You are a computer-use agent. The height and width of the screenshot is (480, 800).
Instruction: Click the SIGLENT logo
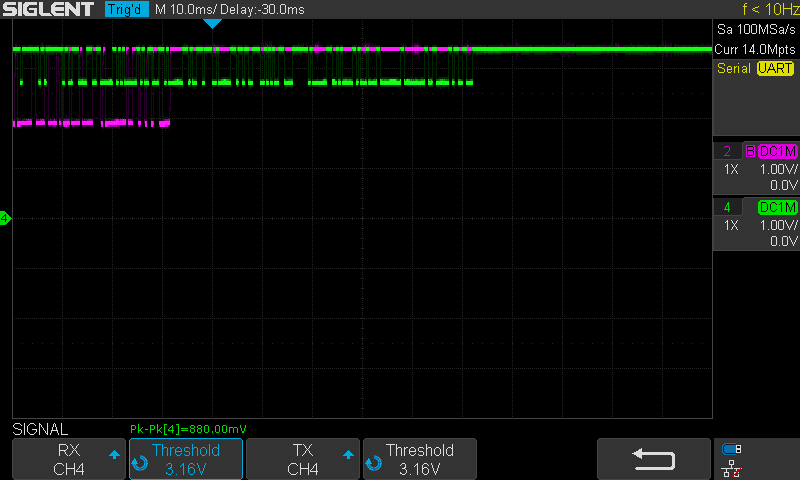point(48,9)
